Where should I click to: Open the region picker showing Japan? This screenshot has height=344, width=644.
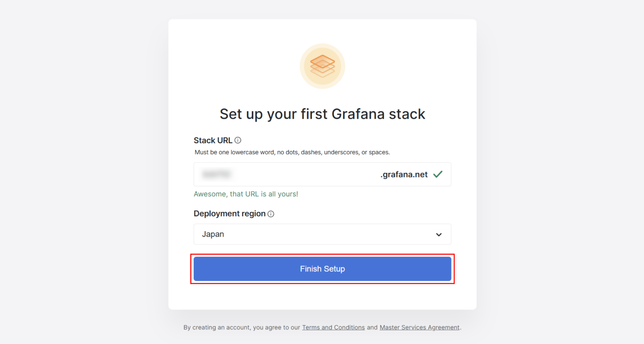tap(322, 234)
